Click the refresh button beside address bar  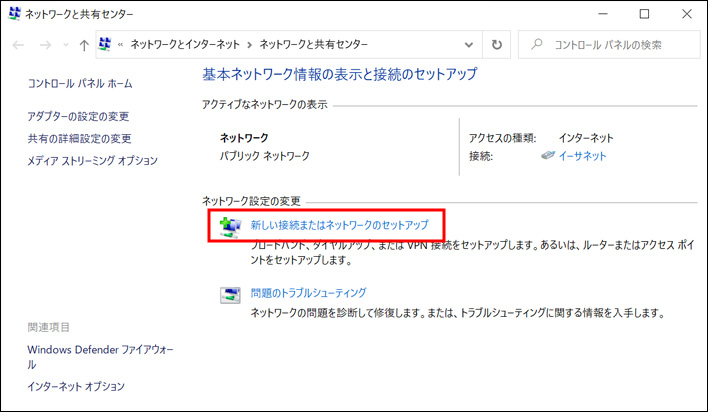(497, 45)
